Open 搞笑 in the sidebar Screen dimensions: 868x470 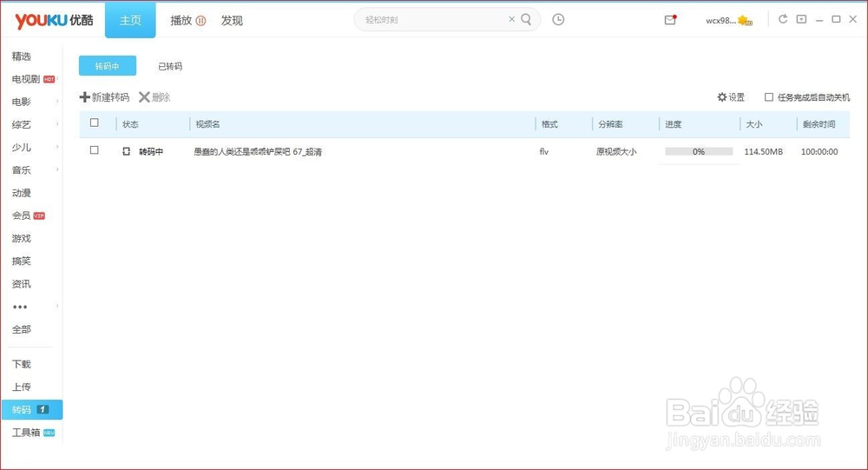pos(22,261)
